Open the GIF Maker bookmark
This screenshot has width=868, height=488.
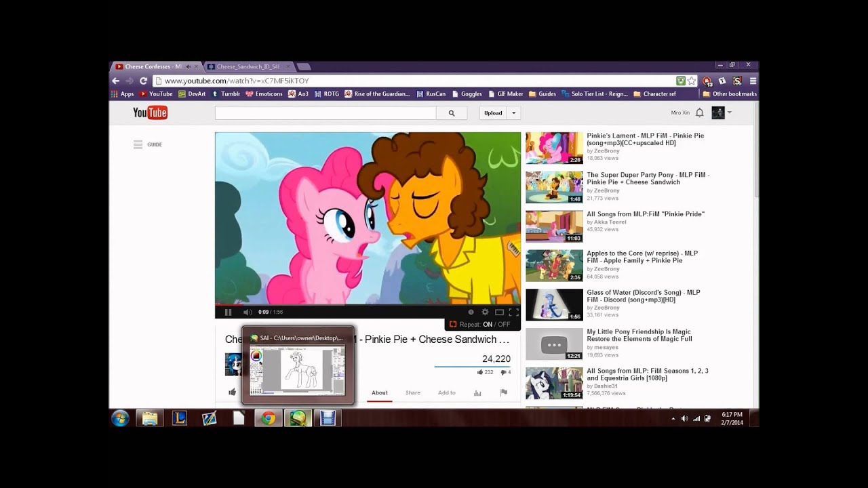point(505,94)
